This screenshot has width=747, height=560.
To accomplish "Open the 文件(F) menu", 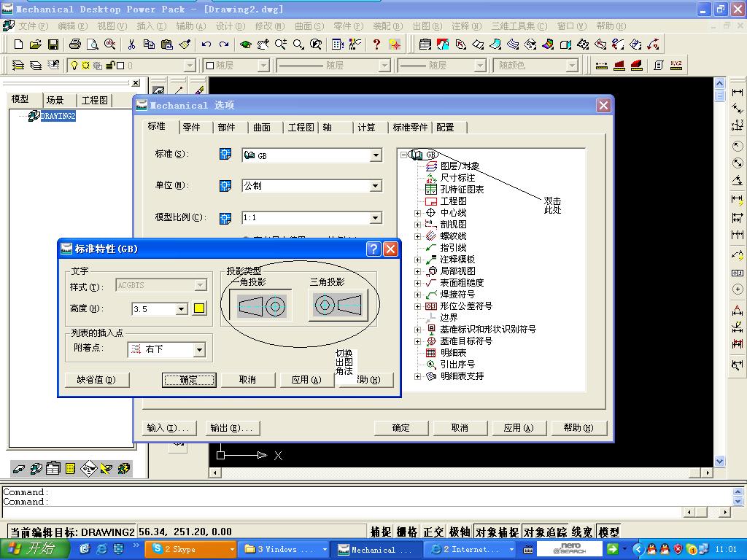I will click(34, 26).
